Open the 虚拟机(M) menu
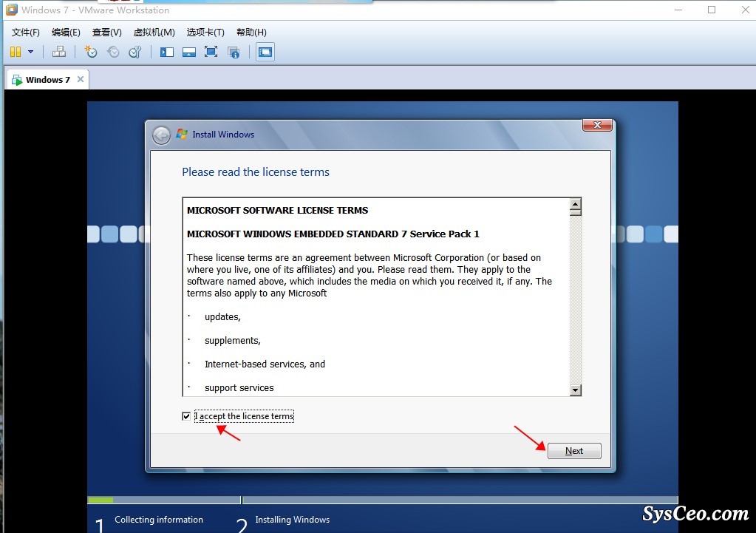756x533 pixels. tap(154, 33)
